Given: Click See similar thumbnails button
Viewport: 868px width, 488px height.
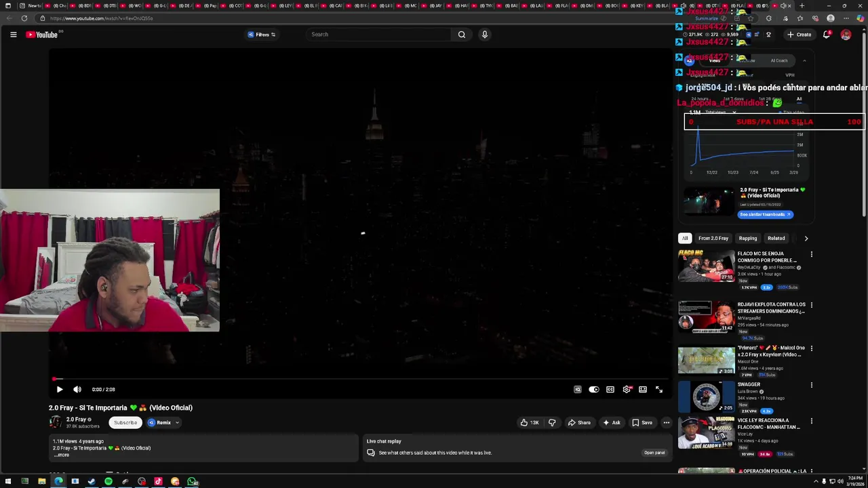Looking at the screenshot, I should (765, 215).
